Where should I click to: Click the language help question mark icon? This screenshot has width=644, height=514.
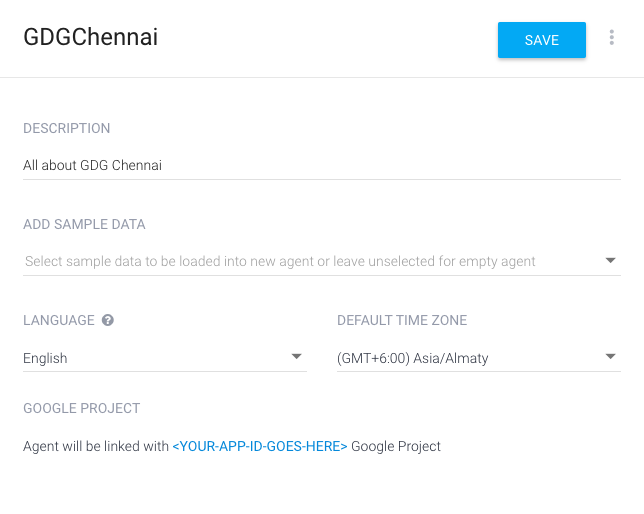pyautogui.click(x=108, y=321)
